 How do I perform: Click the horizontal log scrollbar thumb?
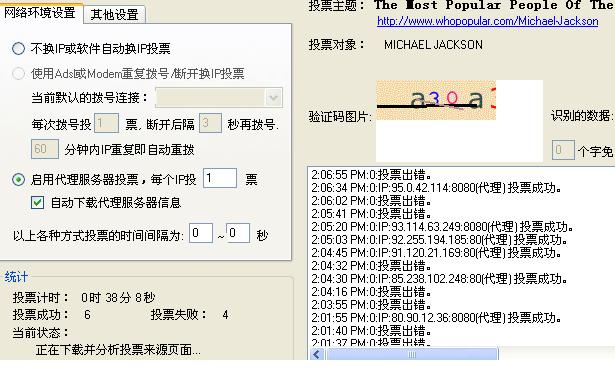click(x=412, y=355)
